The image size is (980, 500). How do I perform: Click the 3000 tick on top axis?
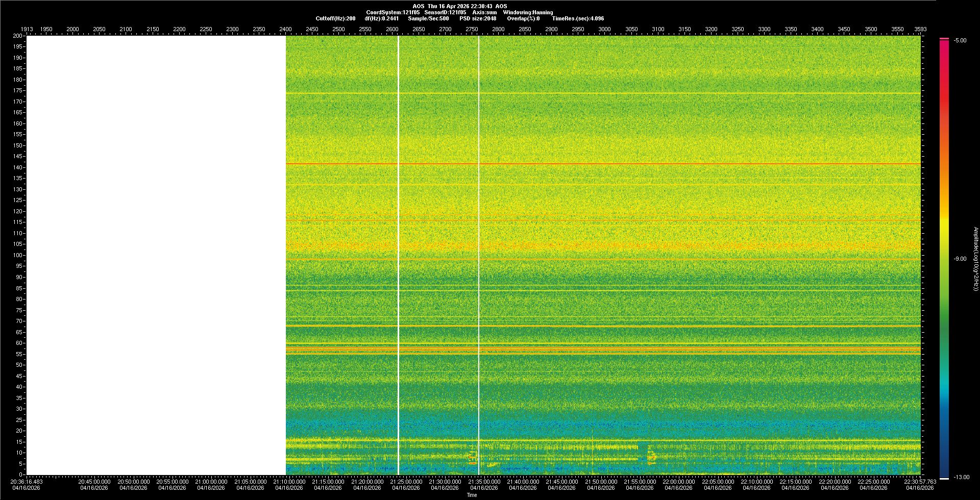[604, 29]
